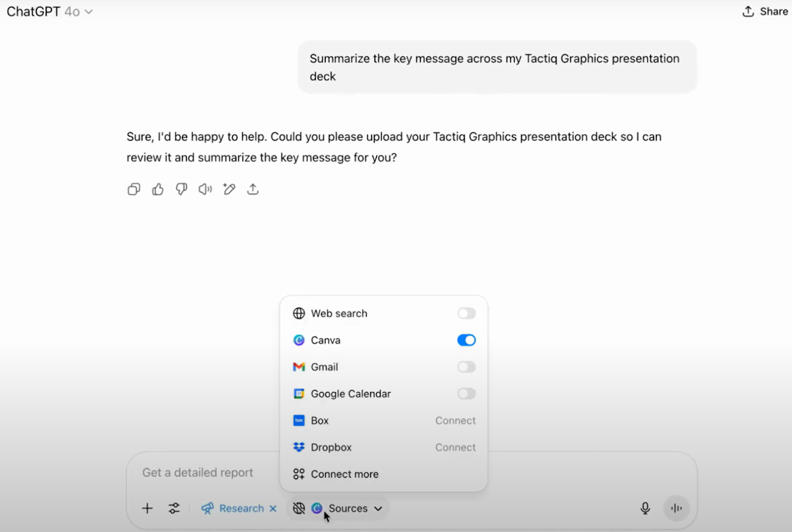Connect the Dropbox source
The width and height of the screenshot is (792, 532).
click(455, 447)
